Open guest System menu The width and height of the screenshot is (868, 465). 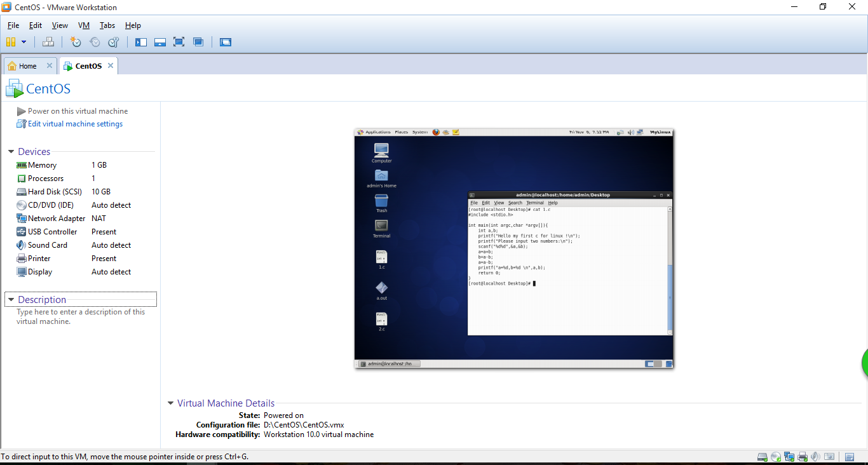419,132
